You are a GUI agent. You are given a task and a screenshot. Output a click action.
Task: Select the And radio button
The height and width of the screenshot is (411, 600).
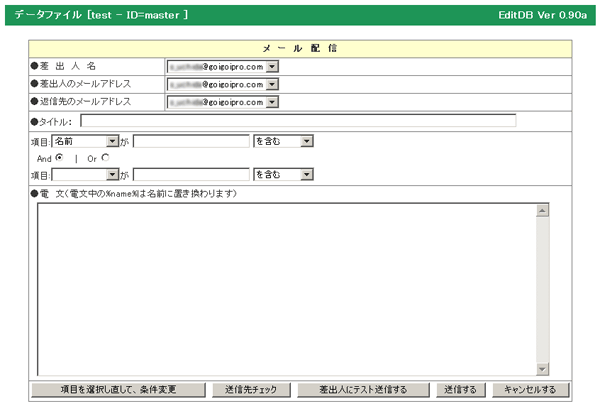[x=61, y=158]
